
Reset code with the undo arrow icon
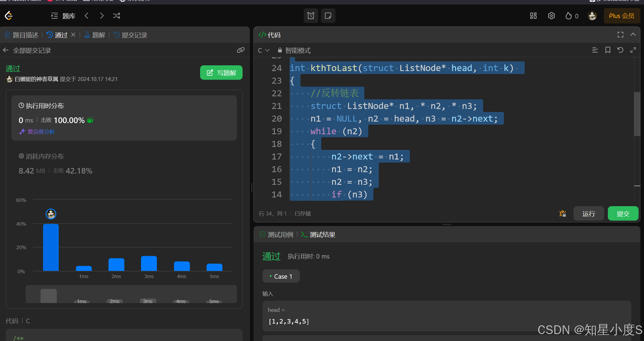[620, 50]
